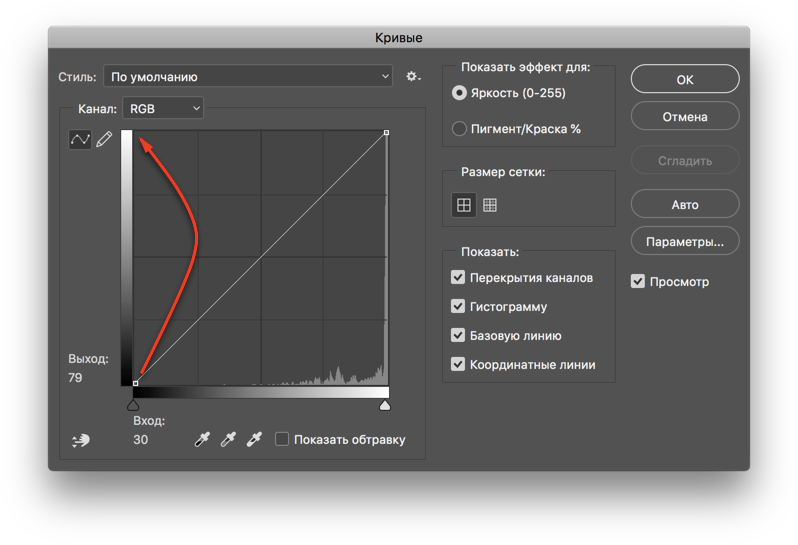Select Яркость (0-255) radio option
The image size is (798, 545).
[459, 93]
